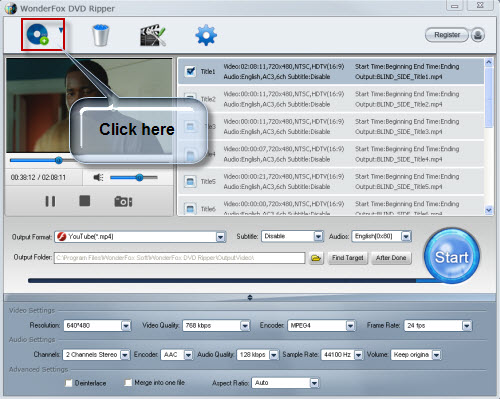The image size is (500, 399).
Task: Take a snapshot with the camera icon
Action: tap(123, 201)
